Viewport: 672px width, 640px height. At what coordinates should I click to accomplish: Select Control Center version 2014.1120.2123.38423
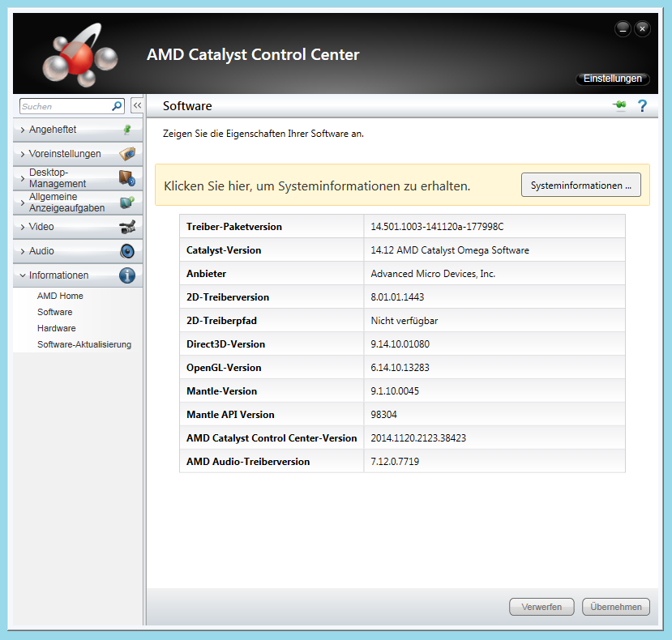[418, 438]
